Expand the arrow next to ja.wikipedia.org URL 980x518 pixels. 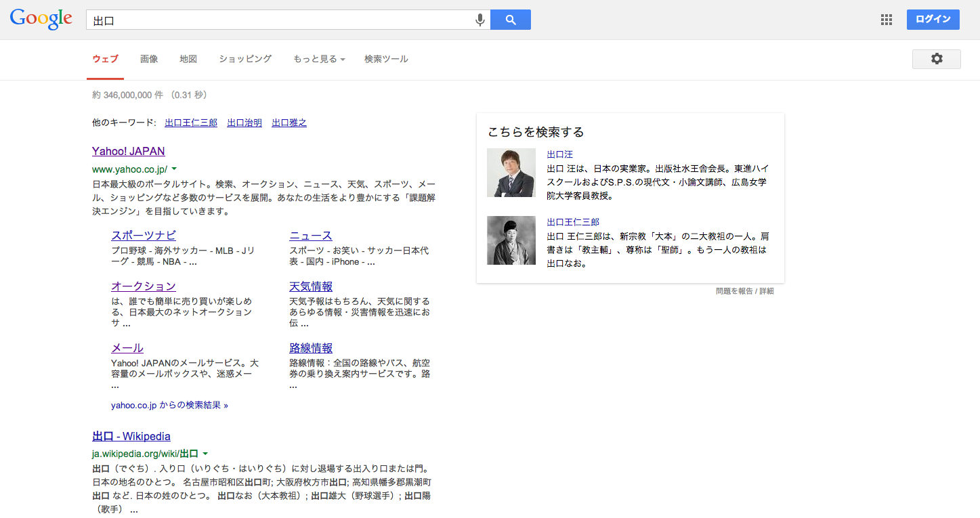pyautogui.click(x=205, y=454)
